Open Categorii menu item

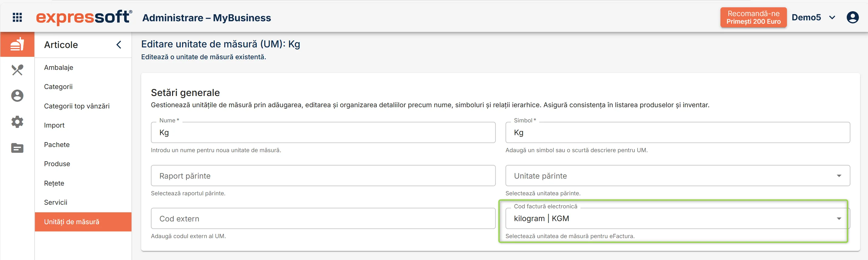point(58,87)
